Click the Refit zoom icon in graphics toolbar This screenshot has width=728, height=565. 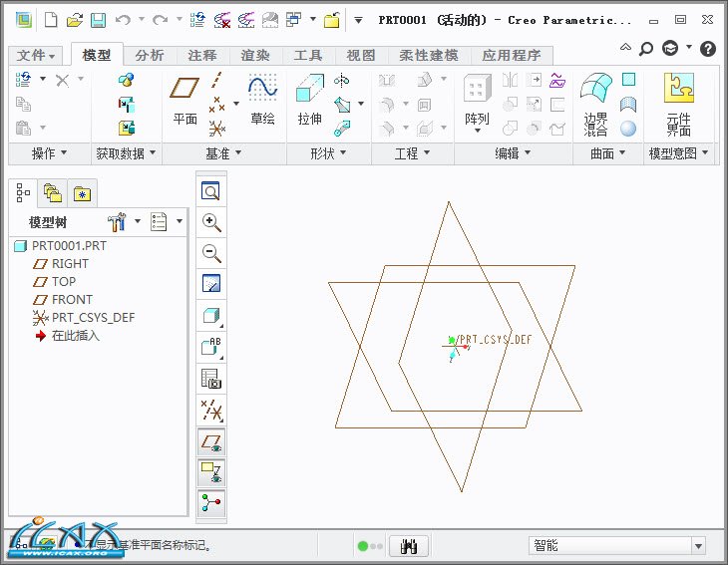[x=210, y=191]
